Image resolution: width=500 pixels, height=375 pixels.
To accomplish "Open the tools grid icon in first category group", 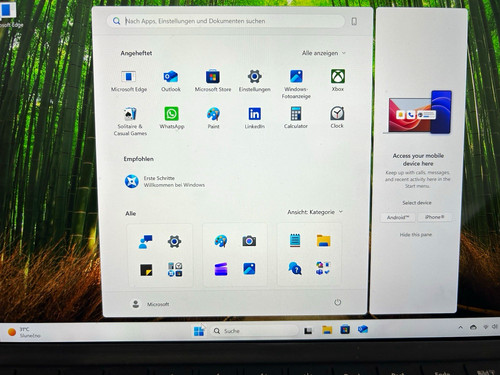I will [x=175, y=270].
